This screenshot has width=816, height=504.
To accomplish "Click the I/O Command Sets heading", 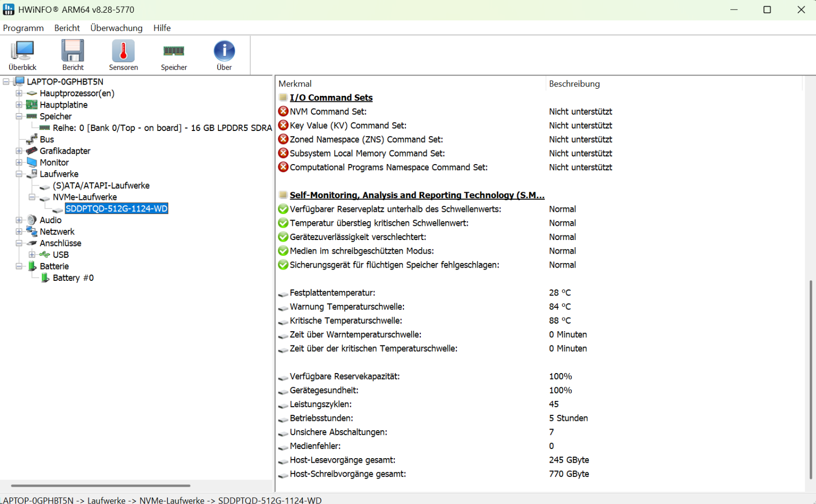I will point(331,97).
